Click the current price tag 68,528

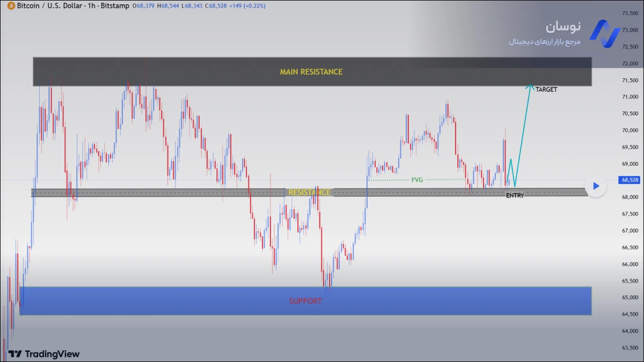pyautogui.click(x=630, y=180)
